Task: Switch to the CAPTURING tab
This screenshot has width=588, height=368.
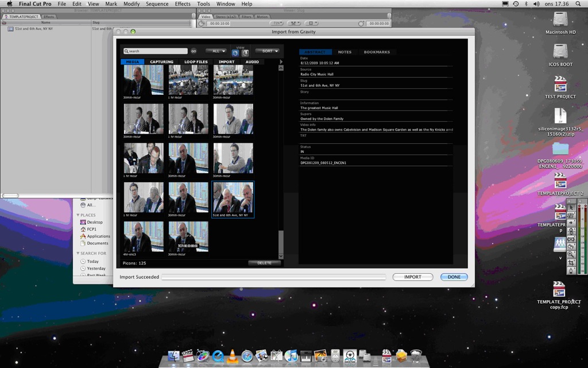Action: (161, 62)
